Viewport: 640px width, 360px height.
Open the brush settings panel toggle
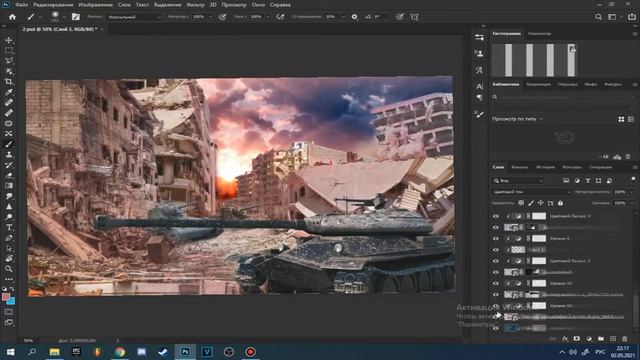(x=76, y=17)
